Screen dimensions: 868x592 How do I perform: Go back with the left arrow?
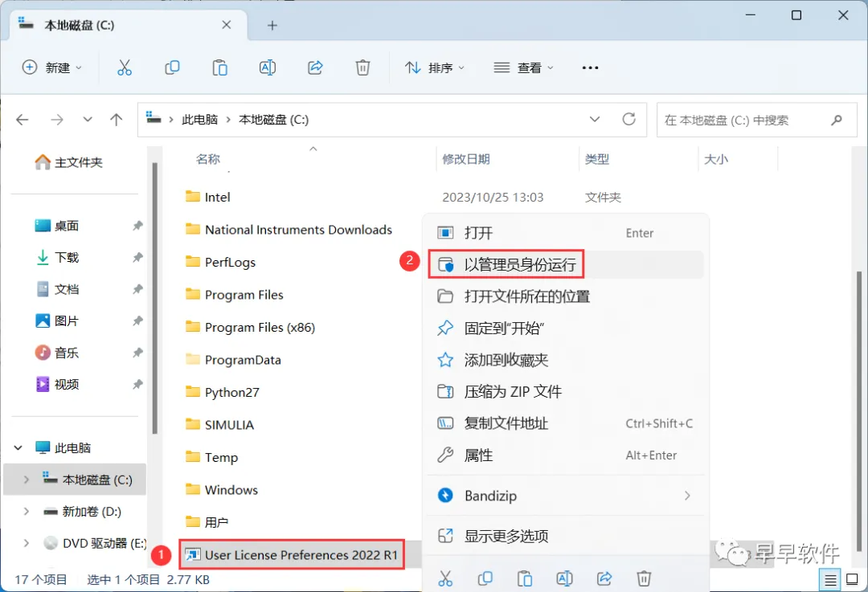point(23,120)
